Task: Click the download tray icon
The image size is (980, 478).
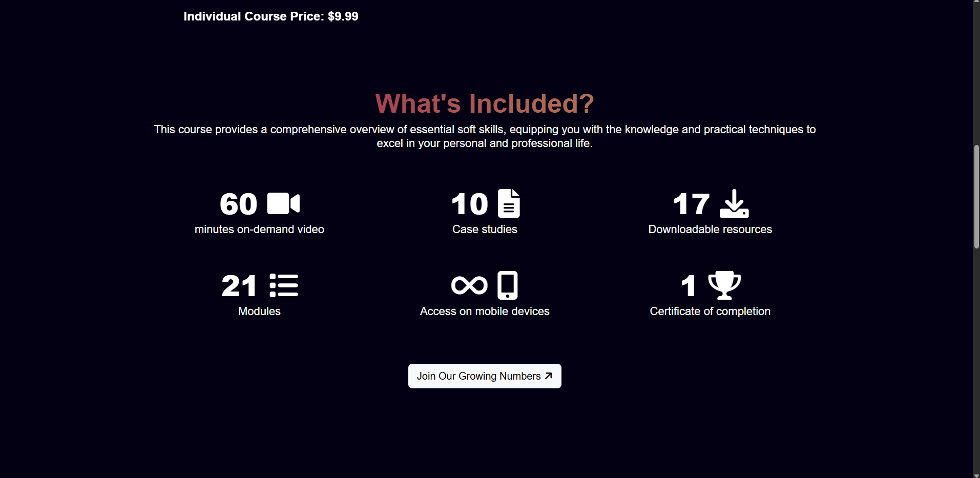Action: (734, 203)
